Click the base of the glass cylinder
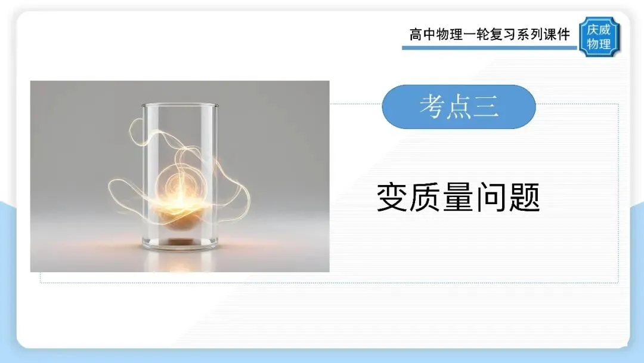Screen dimensions: 644x363 pyautogui.click(x=180, y=244)
